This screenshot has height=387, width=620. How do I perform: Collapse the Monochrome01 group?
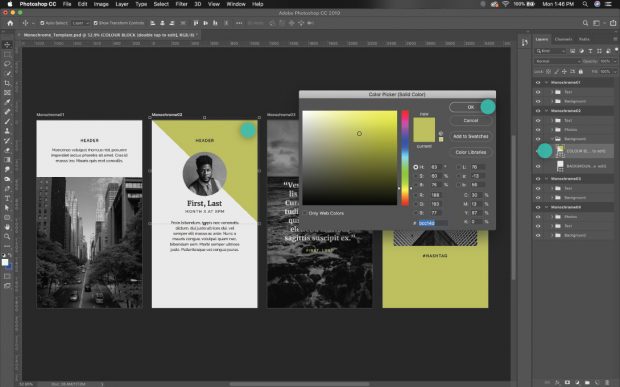coord(546,83)
